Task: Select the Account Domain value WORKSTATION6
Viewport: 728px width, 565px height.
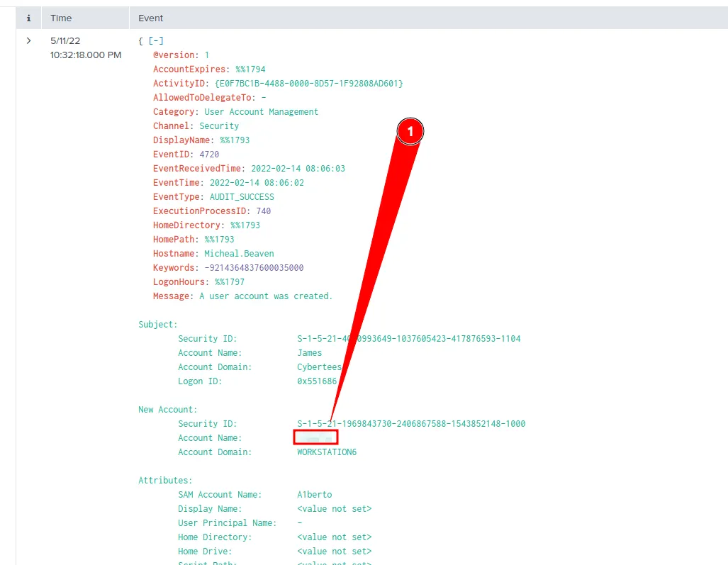Action: [x=327, y=452]
